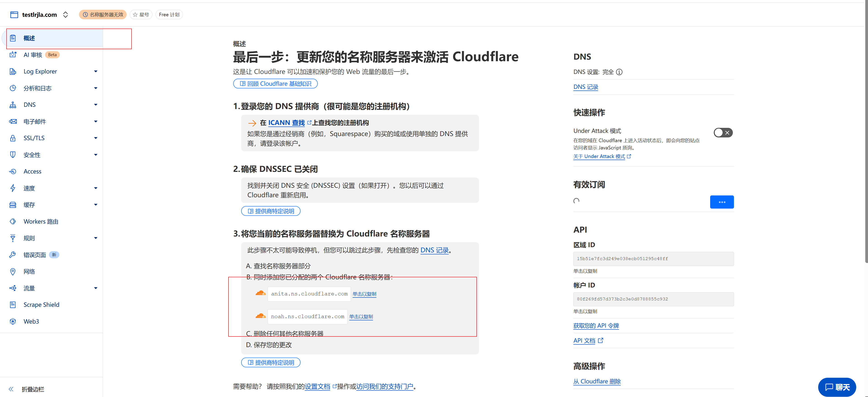This screenshot has height=397, width=868.
Task: Click 提供商特定说明 button below nameserver steps
Action: click(x=271, y=363)
